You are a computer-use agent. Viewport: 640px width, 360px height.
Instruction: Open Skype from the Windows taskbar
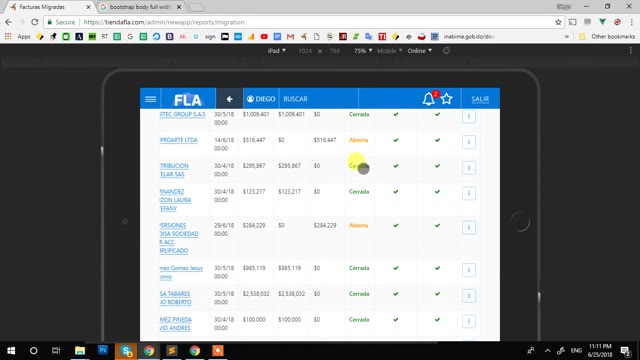point(126,351)
